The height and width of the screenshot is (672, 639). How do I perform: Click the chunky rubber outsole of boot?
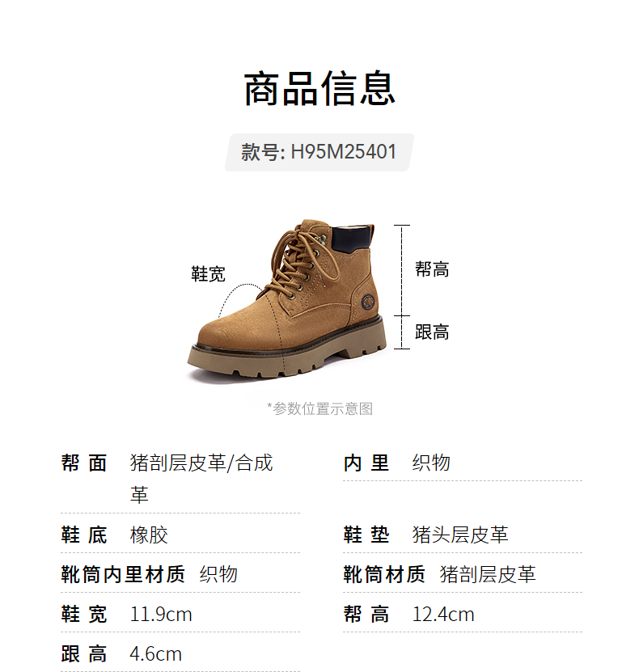(x=286, y=355)
